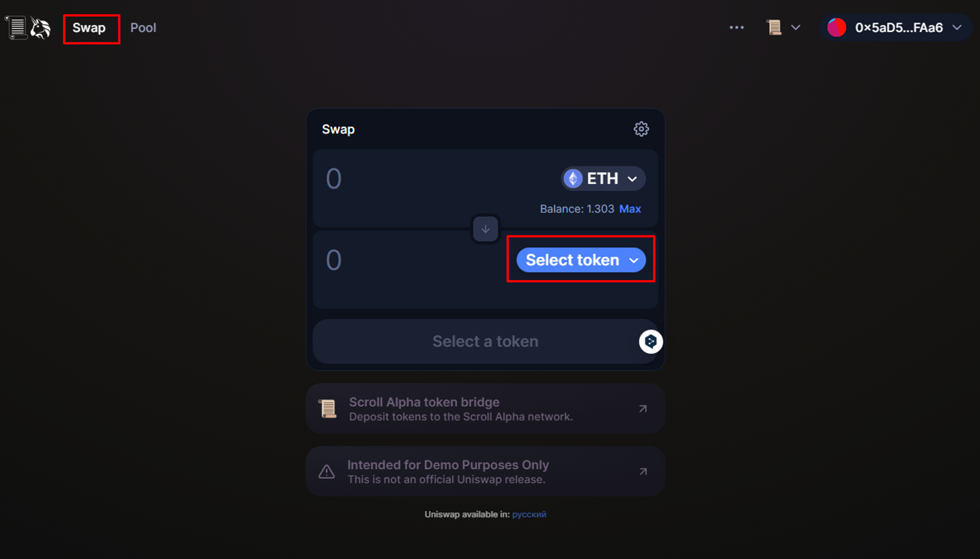
Task: Click the wallet avatar circle
Action: point(836,28)
